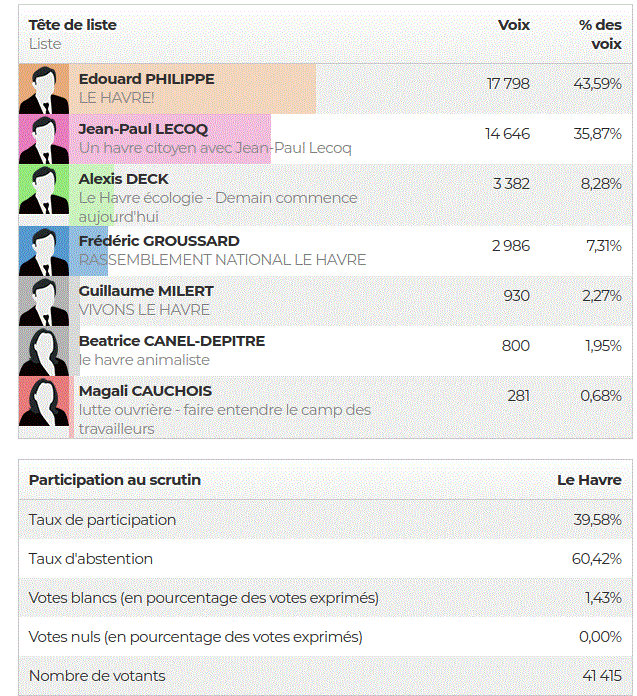
Task: Click Alexis DECK's green avatar icon
Action: (44, 189)
